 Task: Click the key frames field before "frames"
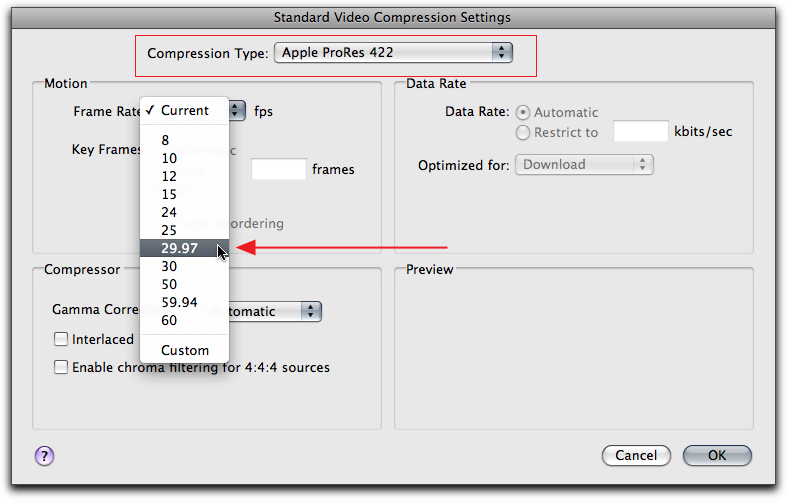[x=278, y=169]
